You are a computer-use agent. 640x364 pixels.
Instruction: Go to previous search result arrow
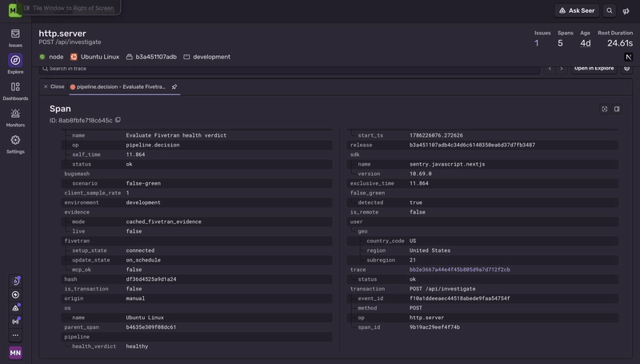tap(550, 68)
